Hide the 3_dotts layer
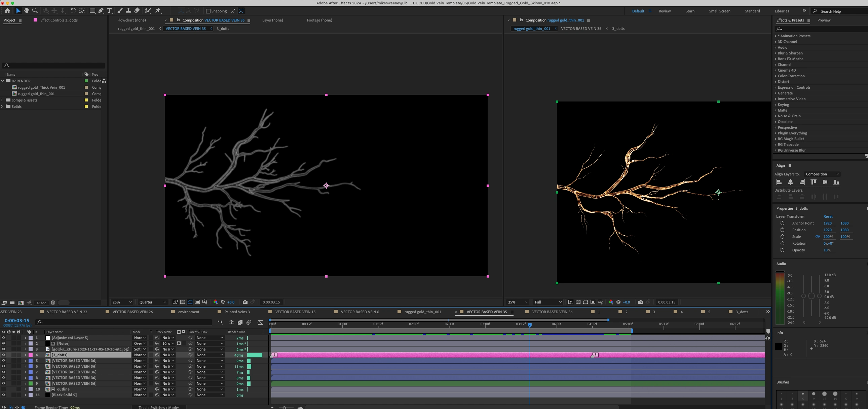Screen dimensions: 868x409 tap(3, 355)
